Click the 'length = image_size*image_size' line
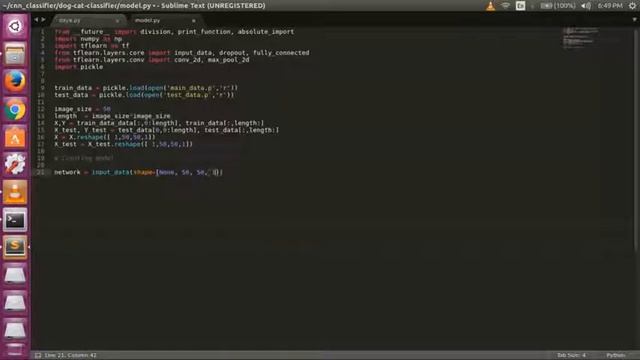640x360 pixels. pyautogui.click(x=112, y=116)
